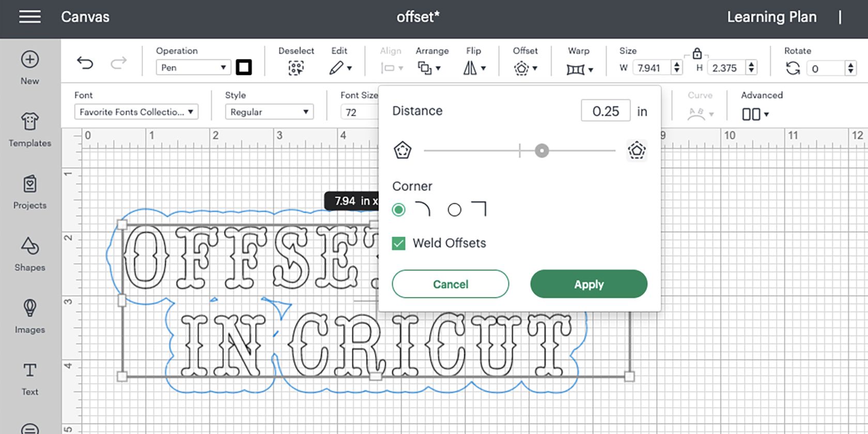Viewport: 868px width, 434px height.
Task: Click the Advanced letter spacing icon
Action: click(x=751, y=114)
